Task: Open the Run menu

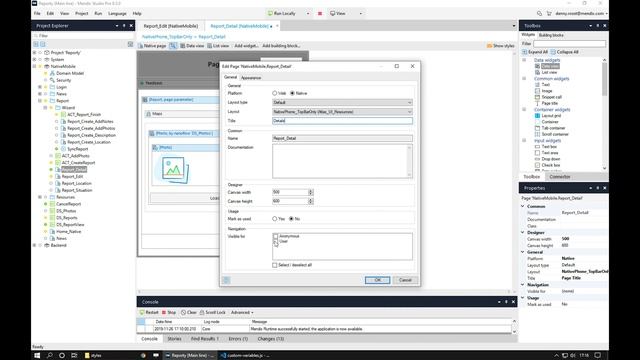Action: tap(98, 13)
